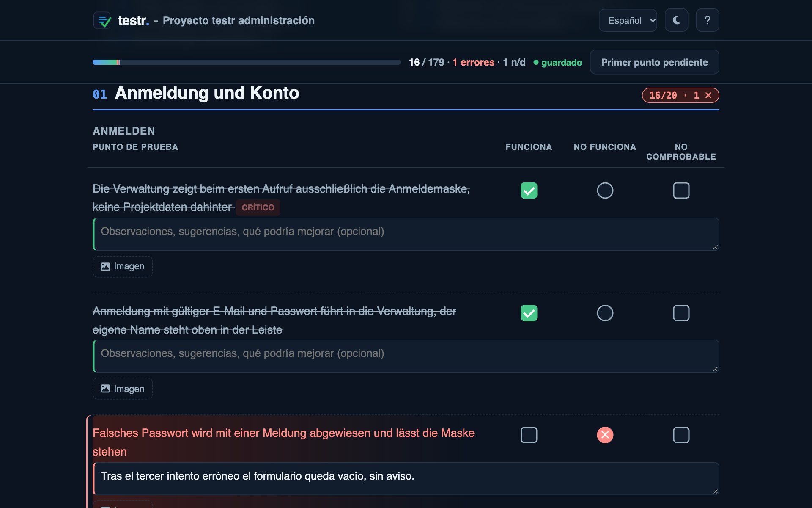Click the 16/20 · 1 ✕ section badge
The image size is (812, 508).
tap(680, 95)
